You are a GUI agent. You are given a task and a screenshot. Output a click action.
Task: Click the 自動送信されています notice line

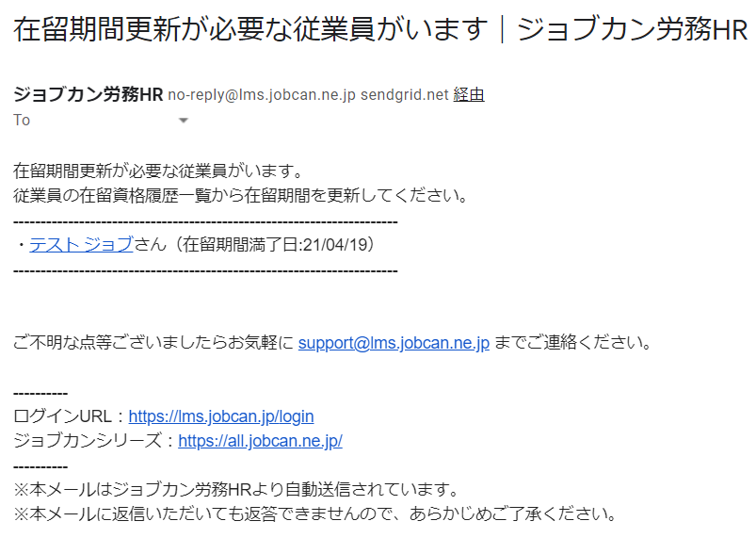[235, 490]
